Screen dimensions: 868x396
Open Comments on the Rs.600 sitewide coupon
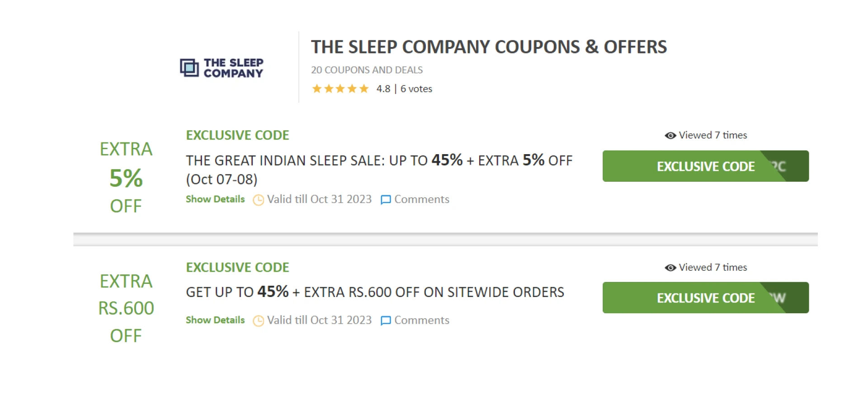[x=421, y=320]
